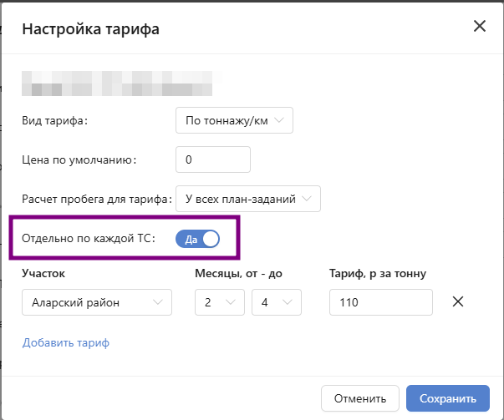
Task: Open the ending month dropdown showing 4
Action: click(x=276, y=302)
